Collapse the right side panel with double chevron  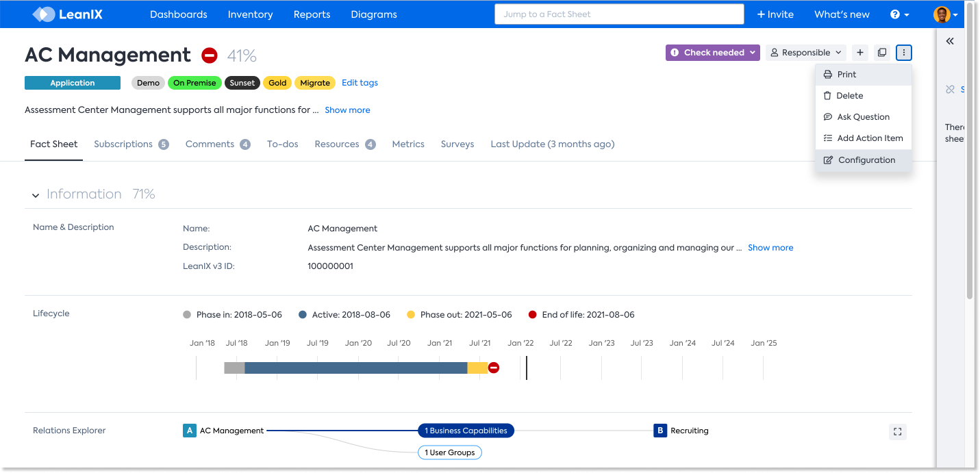click(950, 41)
